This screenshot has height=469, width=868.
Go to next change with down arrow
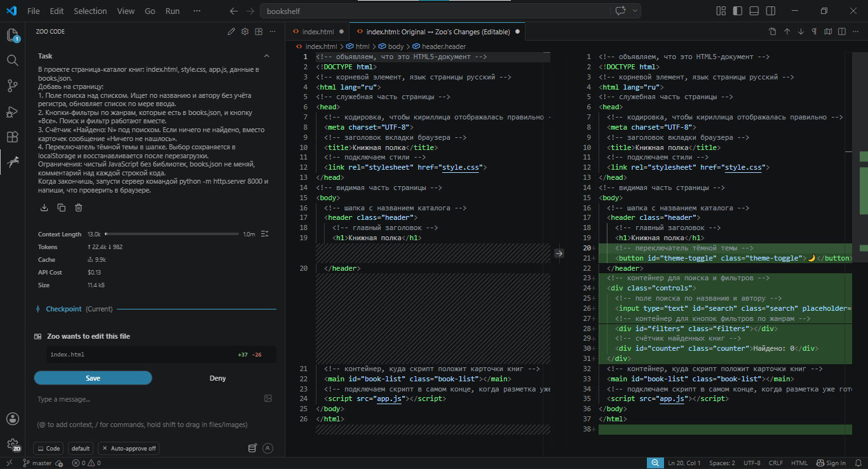(x=801, y=31)
